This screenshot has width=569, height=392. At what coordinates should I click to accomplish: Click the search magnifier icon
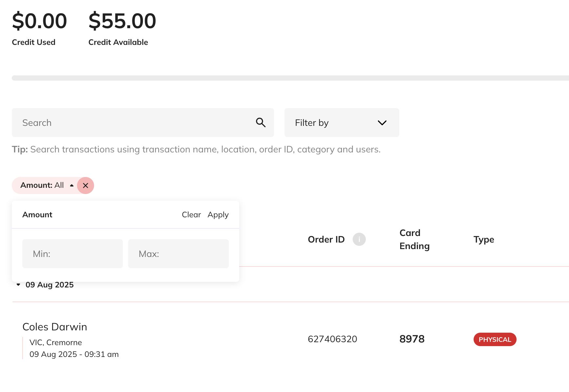click(261, 123)
